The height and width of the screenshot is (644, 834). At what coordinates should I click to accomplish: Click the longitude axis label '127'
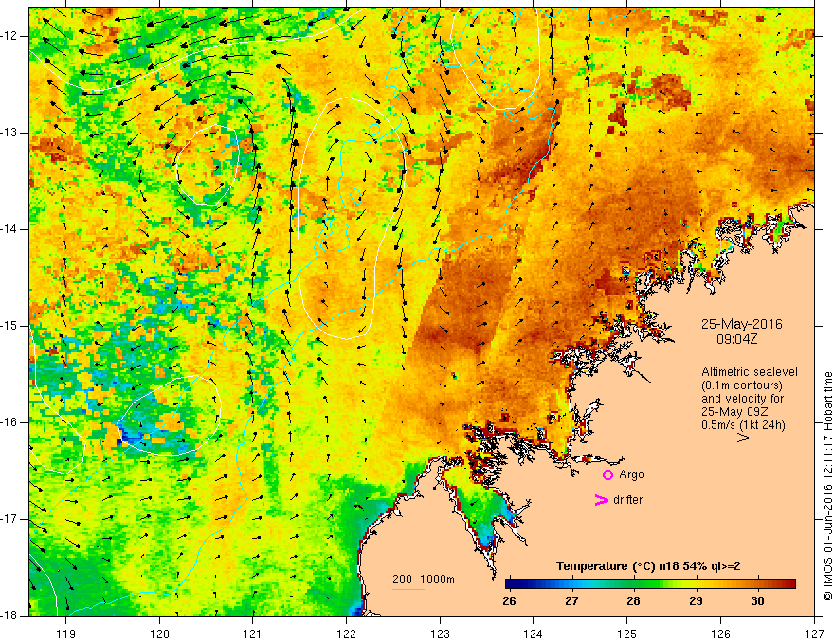pos(814,634)
